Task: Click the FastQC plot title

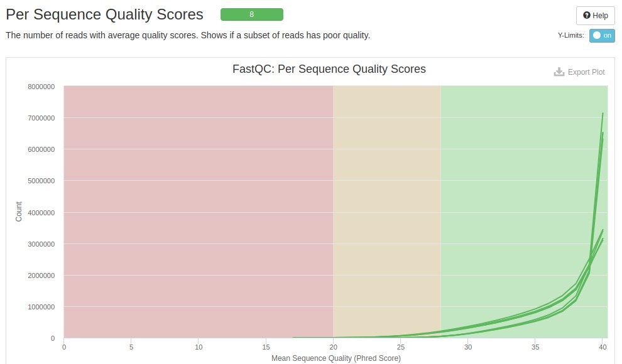Action: coord(329,69)
